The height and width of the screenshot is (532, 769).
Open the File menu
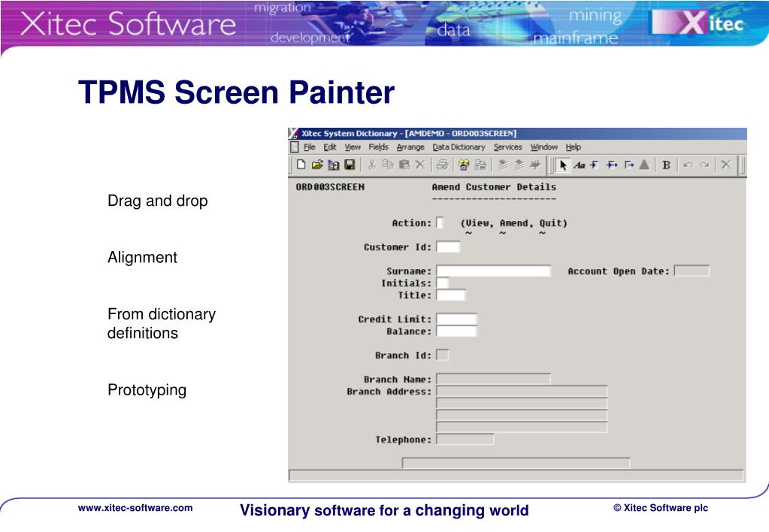coord(310,147)
